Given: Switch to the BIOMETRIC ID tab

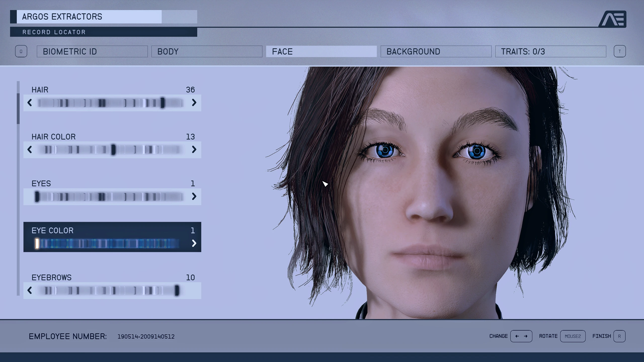Looking at the screenshot, I should (92, 52).
